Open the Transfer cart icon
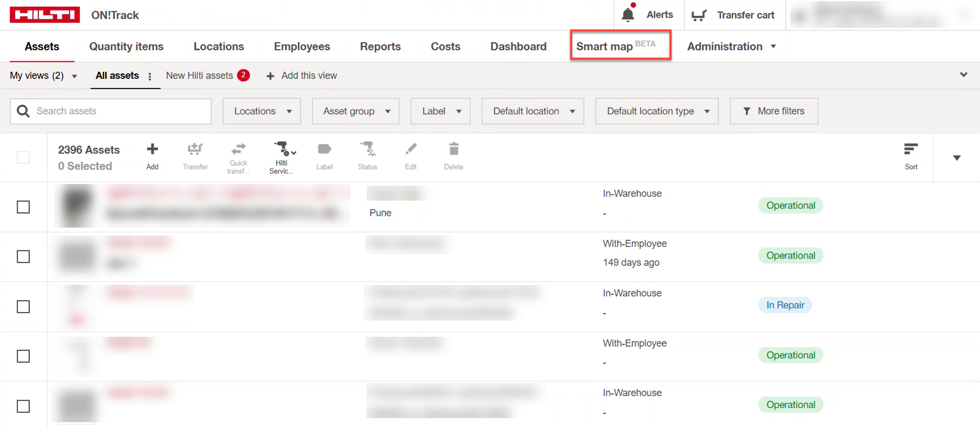 699,15
